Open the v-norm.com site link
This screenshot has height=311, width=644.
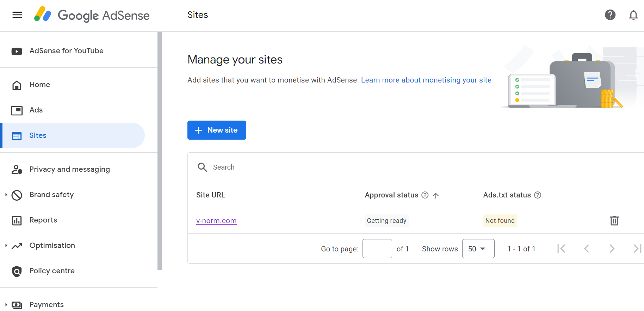tap(216, 221)
